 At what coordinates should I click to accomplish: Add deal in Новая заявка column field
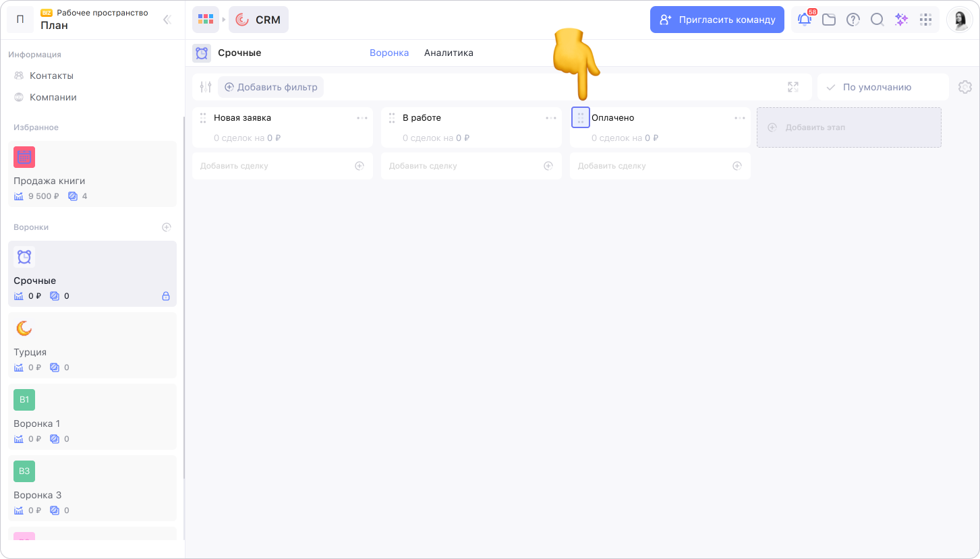tap(283, 166)
